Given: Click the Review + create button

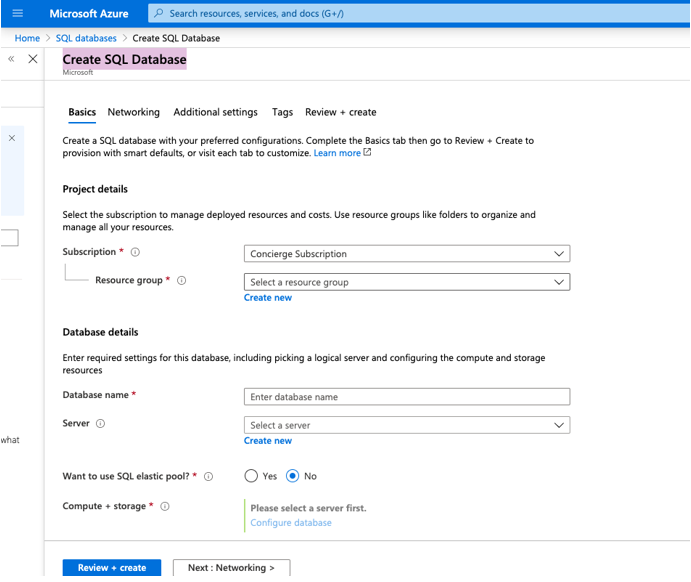Looking at the screenshot, I should click(x=112, y=568).
